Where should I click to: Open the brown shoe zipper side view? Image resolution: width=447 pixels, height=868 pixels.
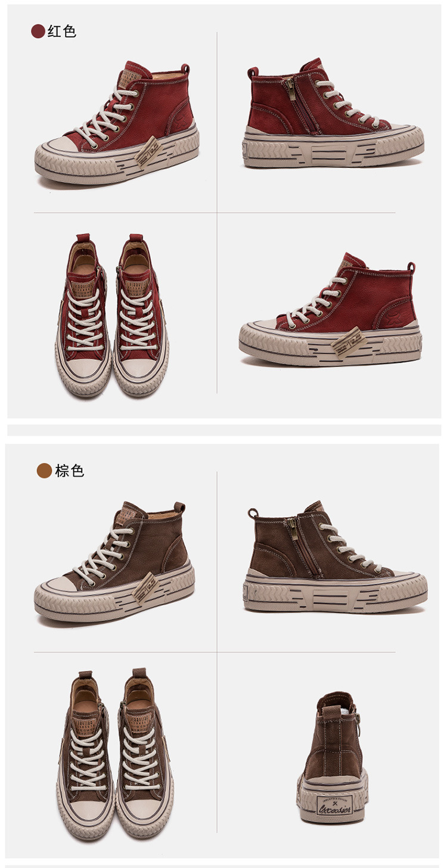point(336,555)
